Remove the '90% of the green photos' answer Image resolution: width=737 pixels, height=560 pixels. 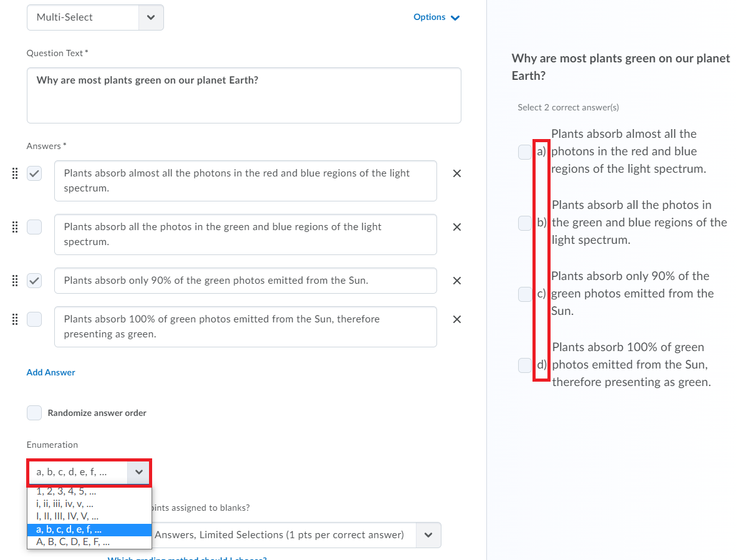[x=456, y=281]
